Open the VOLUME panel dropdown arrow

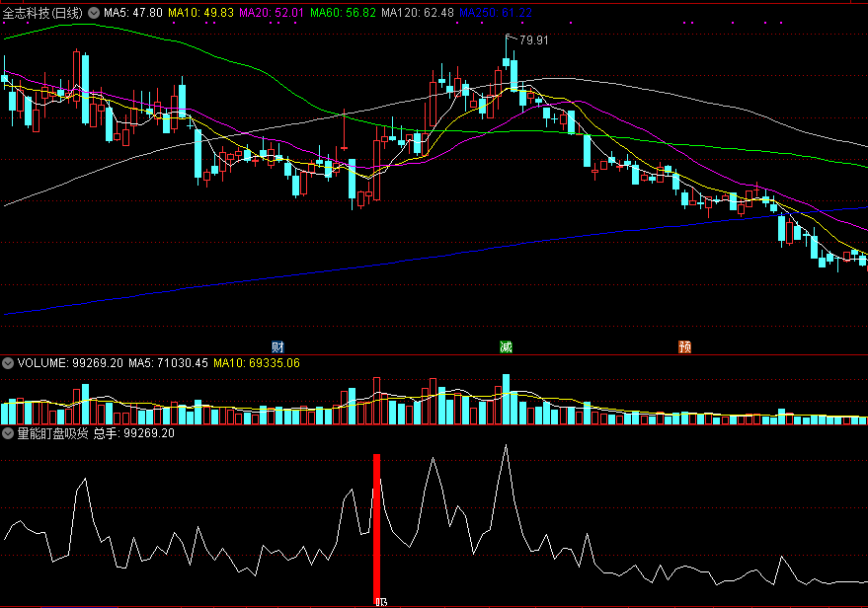[8, 363]
